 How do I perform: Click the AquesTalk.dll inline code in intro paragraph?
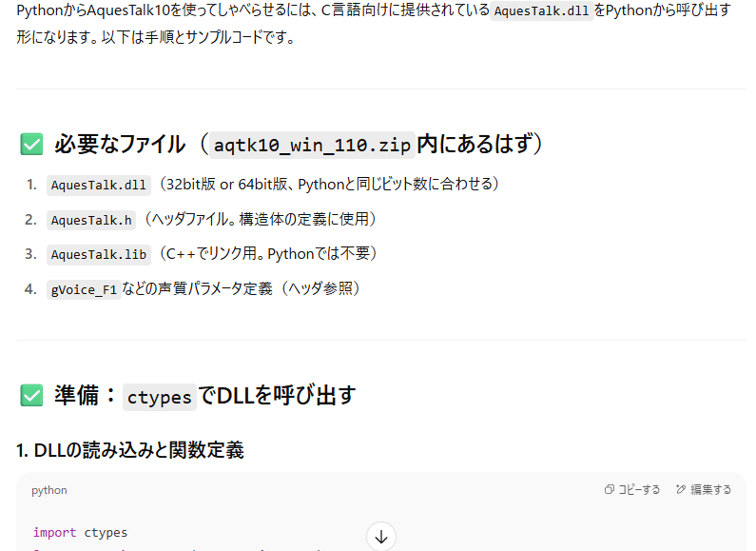click(541, 10)
